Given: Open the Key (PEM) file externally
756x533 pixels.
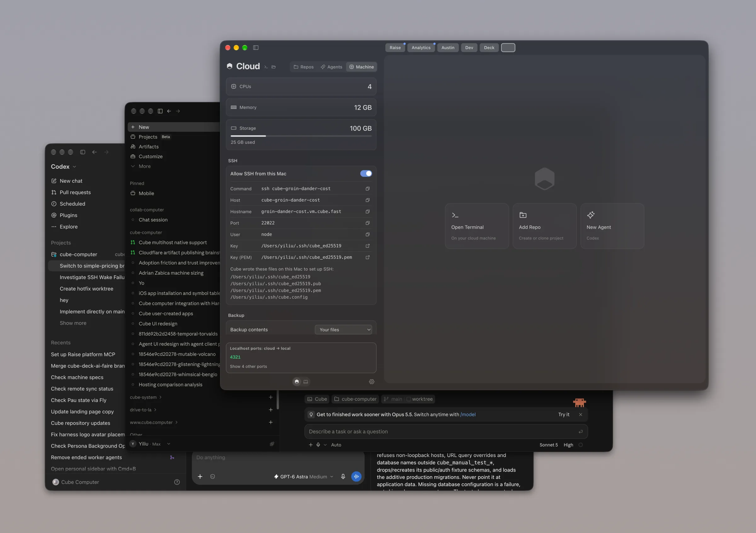Looking at the screenshot, I should (368, 257).
